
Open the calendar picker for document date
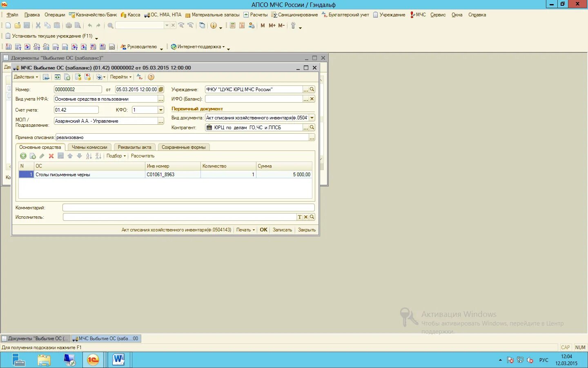[161, 90]
